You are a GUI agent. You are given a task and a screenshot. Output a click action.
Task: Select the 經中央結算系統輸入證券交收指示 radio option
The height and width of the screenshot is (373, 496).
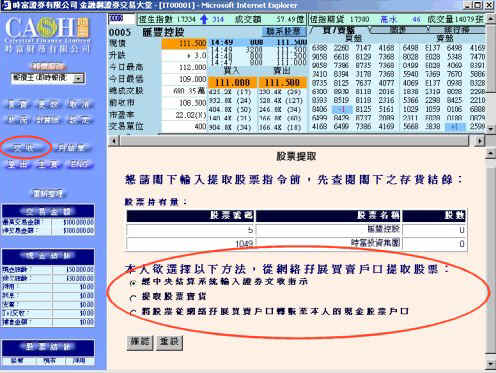click(x=133, y=283)
